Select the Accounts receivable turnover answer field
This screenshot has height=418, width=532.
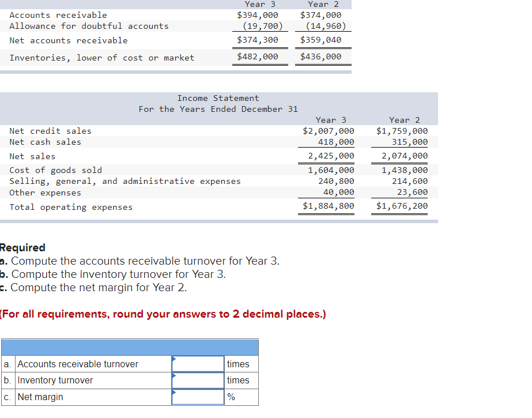(x=198, y=364)
